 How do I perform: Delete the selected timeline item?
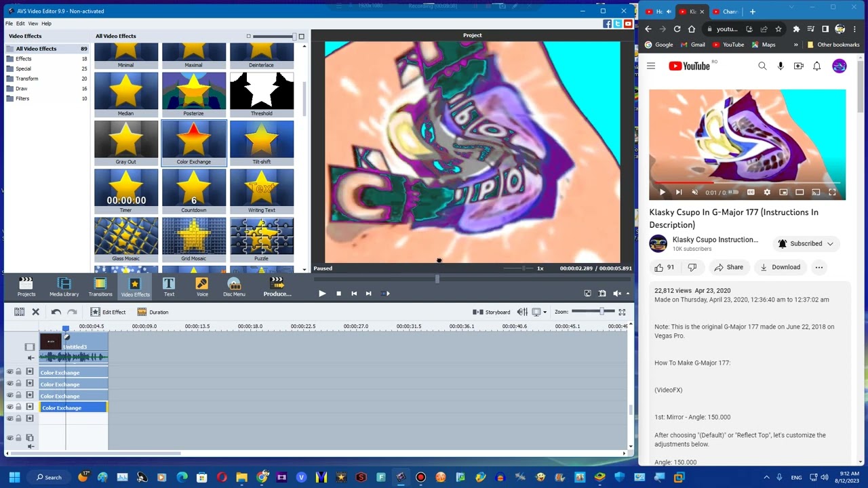[x=36, y=312]
